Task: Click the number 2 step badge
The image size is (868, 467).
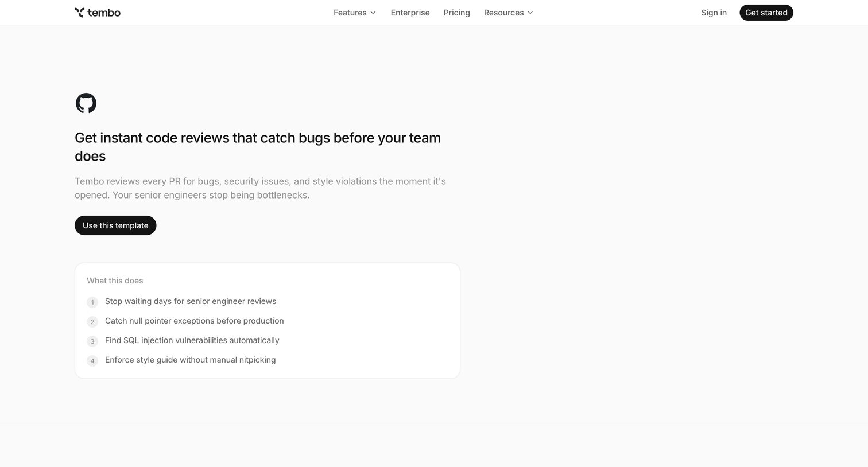Action: tap(92, 322)
